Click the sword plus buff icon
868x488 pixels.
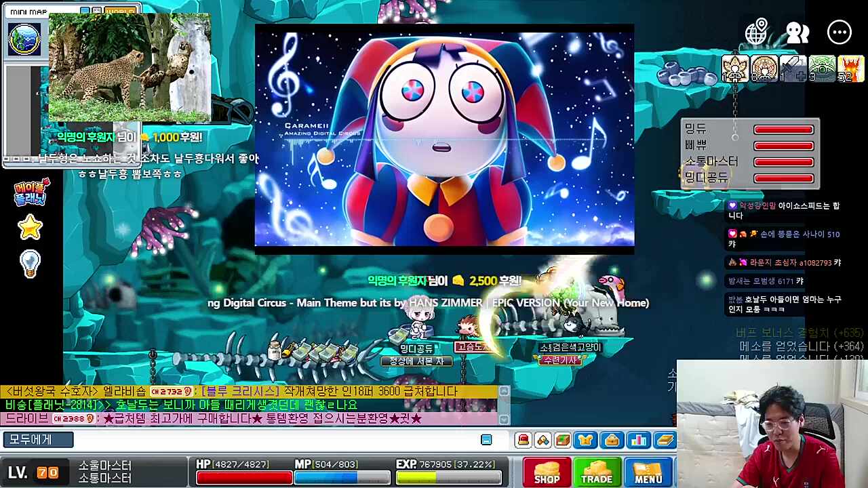[x=793, y=68]
